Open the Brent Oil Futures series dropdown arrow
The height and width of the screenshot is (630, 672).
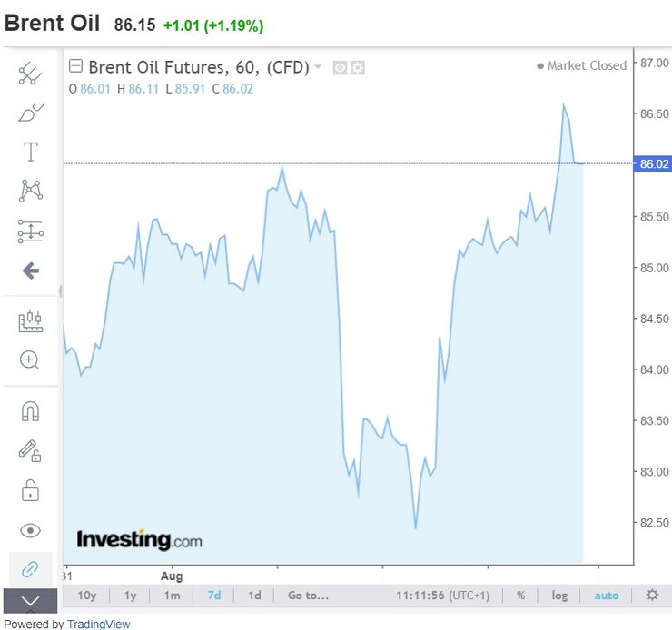coord(318,67)
